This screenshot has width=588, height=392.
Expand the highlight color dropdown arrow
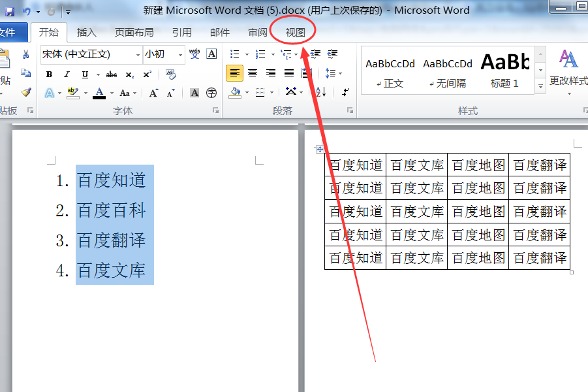tap(85, 93)
